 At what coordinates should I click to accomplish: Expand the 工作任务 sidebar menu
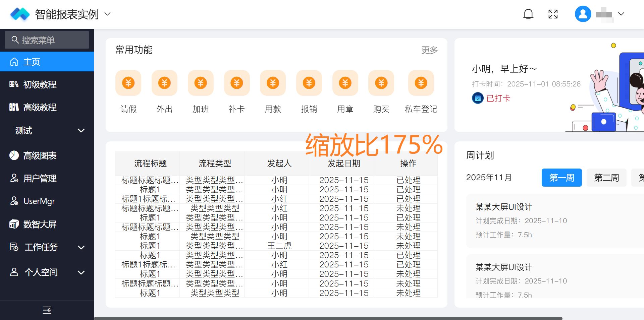pyautogui.click(x=81, y=247)
